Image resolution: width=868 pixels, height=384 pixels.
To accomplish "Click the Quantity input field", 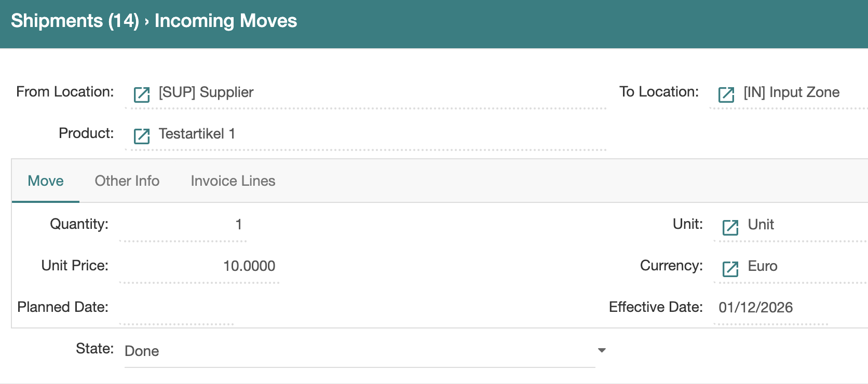I will tap(183, 225).
